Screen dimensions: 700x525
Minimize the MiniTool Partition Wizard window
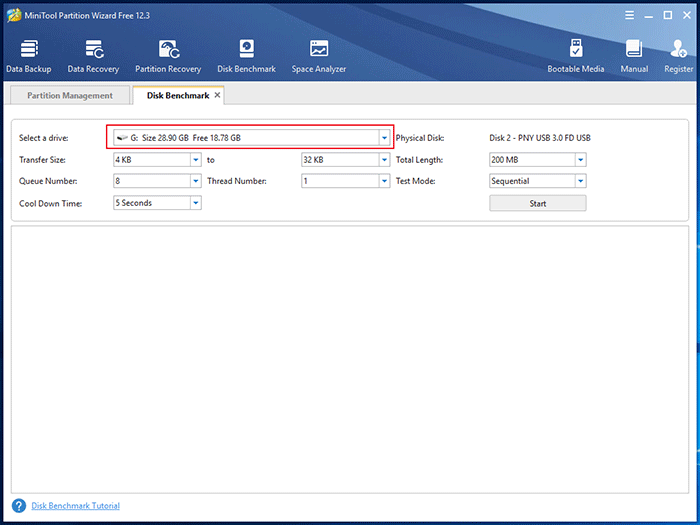[649, 16]
